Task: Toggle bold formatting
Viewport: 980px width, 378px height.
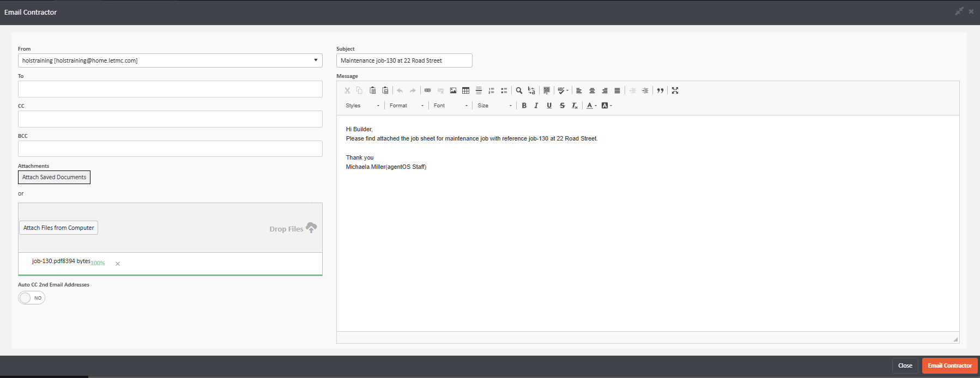Action: [524, 106]
